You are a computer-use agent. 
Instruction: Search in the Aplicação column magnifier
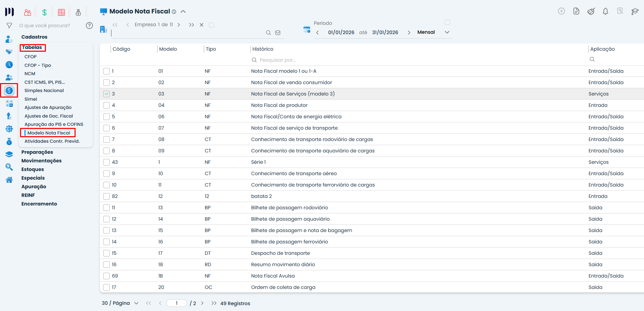[592, 59]
